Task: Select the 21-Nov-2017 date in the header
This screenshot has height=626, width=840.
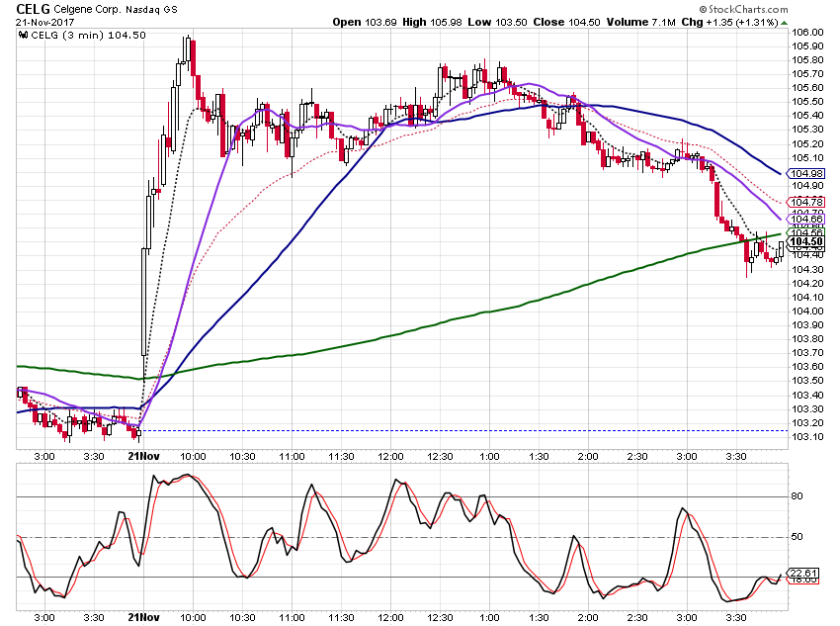Action: [45, 23]
